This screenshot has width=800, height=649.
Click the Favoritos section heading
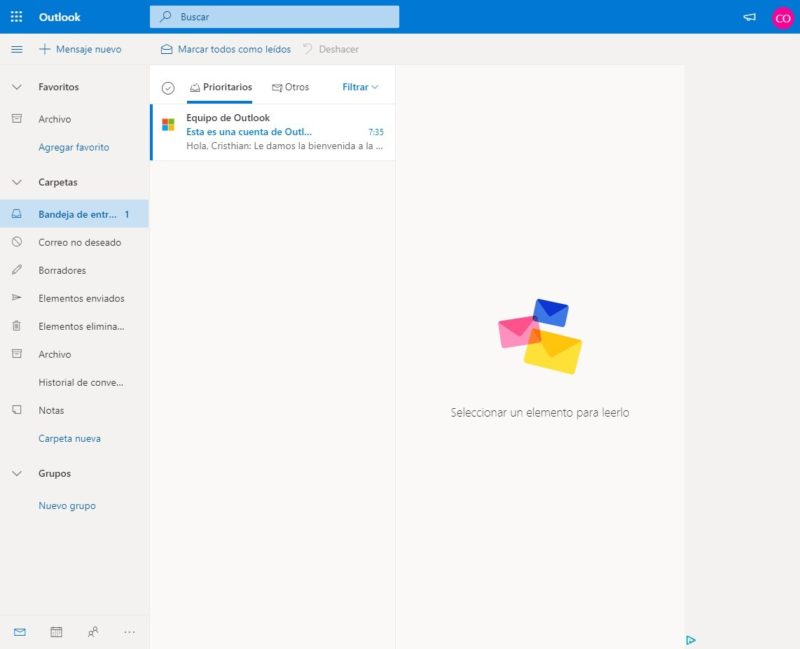tap(59, 87)
